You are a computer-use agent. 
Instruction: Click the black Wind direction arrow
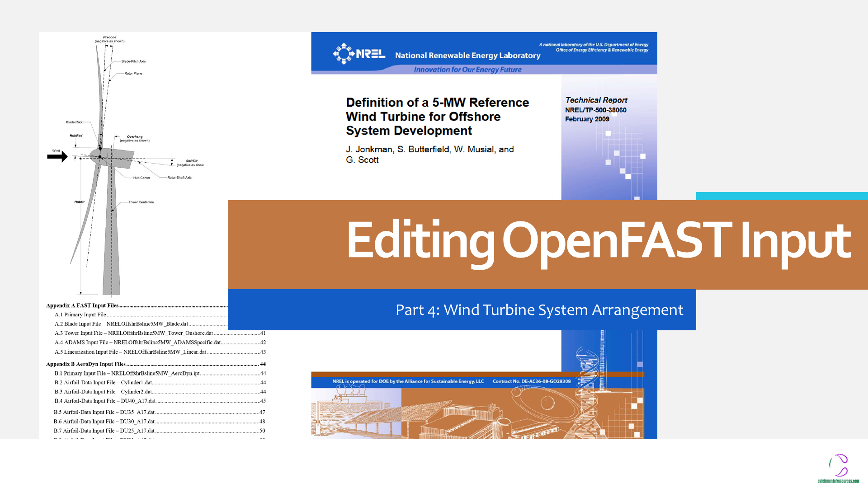click(57, 157)
